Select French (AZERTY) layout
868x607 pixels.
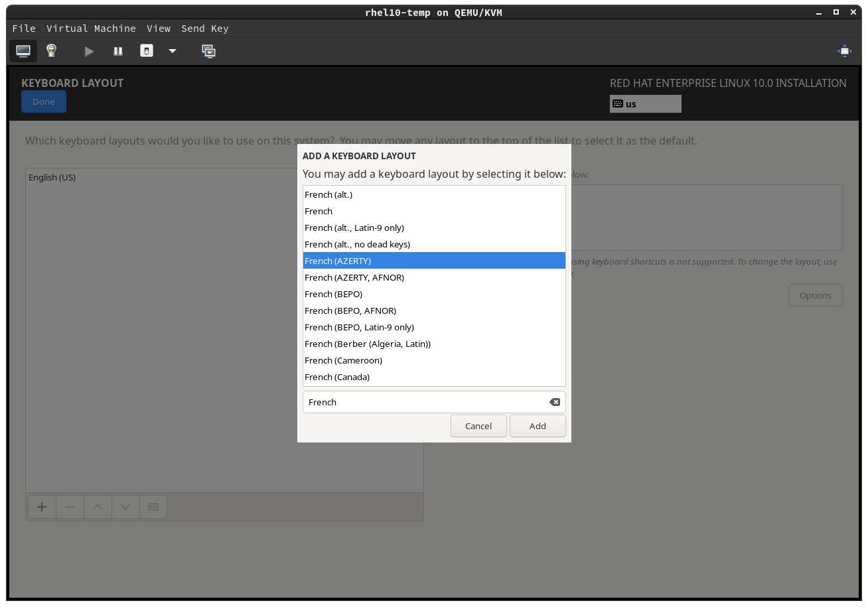(434, 261)
